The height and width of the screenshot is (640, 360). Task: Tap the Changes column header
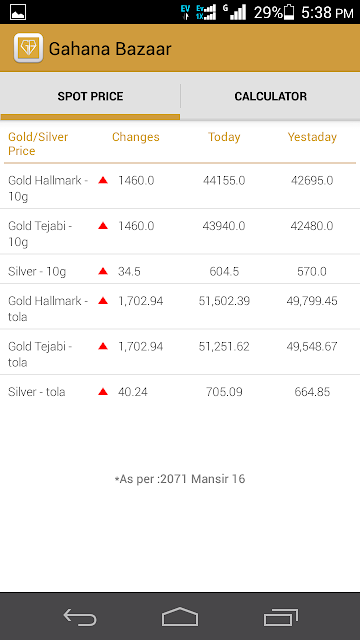point(136,137)
